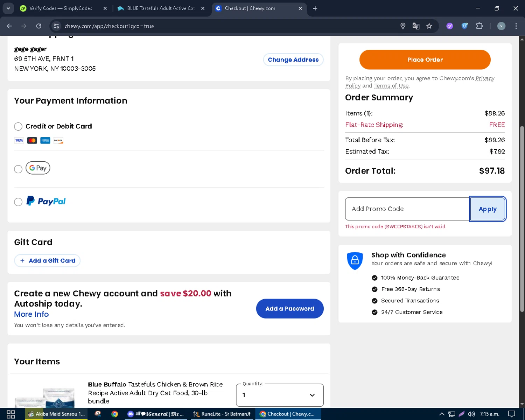The width and height of the screenshot is (525, 420).
Task: Click the browser back arrow
Action: 9,26
